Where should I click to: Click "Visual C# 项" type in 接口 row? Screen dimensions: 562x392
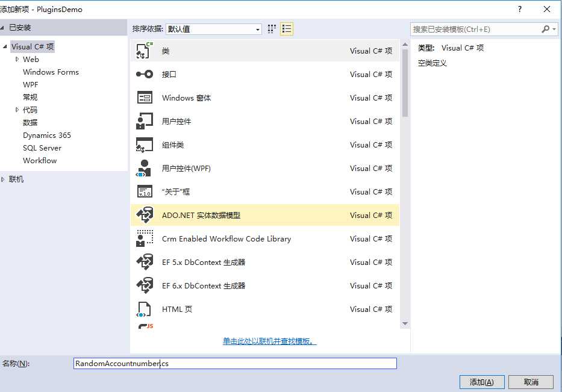(x=371, y=74)
